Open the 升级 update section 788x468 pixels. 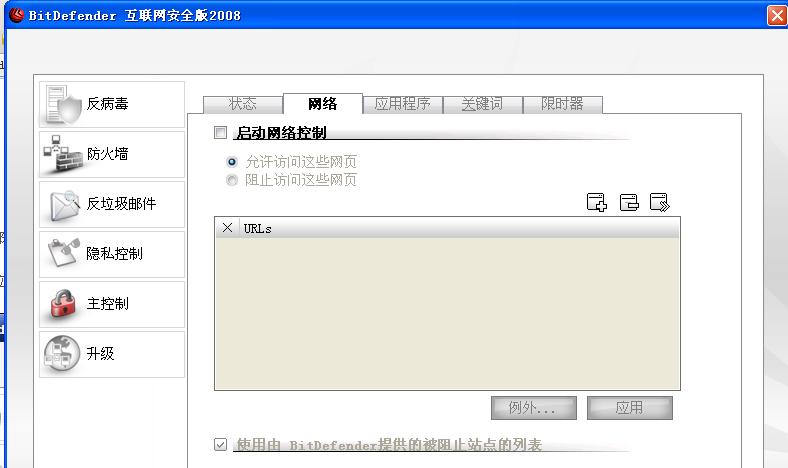click(112, 354)
